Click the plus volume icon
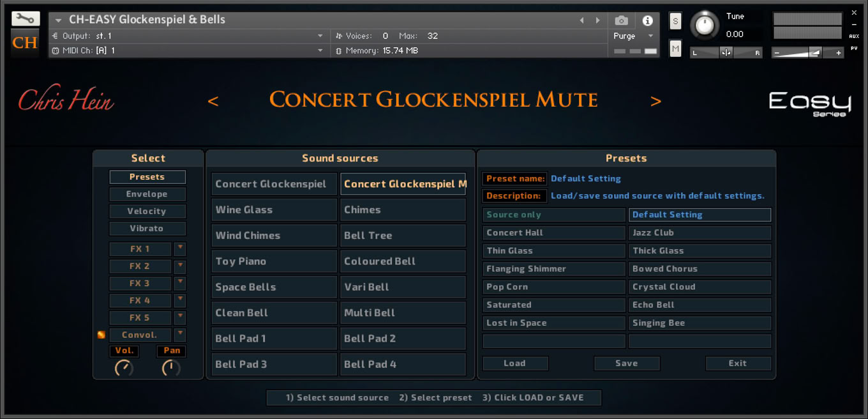The height and width of the screenshot is (419, 868). coord(839,53)
